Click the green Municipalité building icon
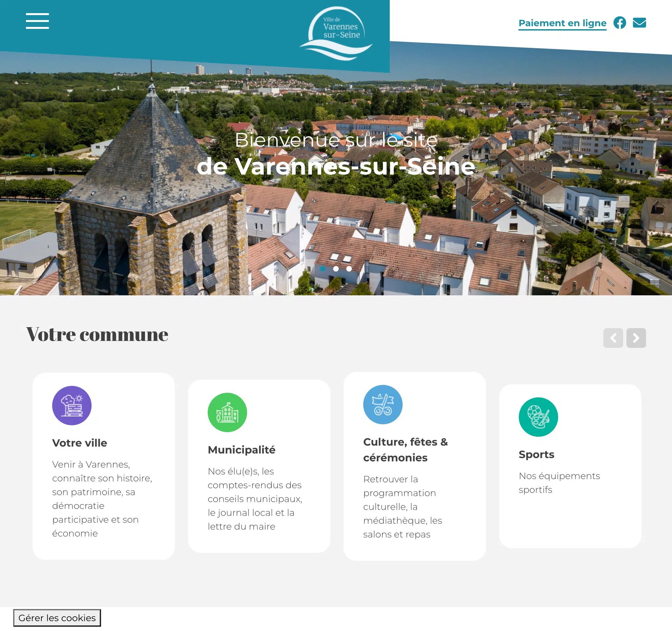The height and width of the screenshot is (631, 672). pos(227,412)
